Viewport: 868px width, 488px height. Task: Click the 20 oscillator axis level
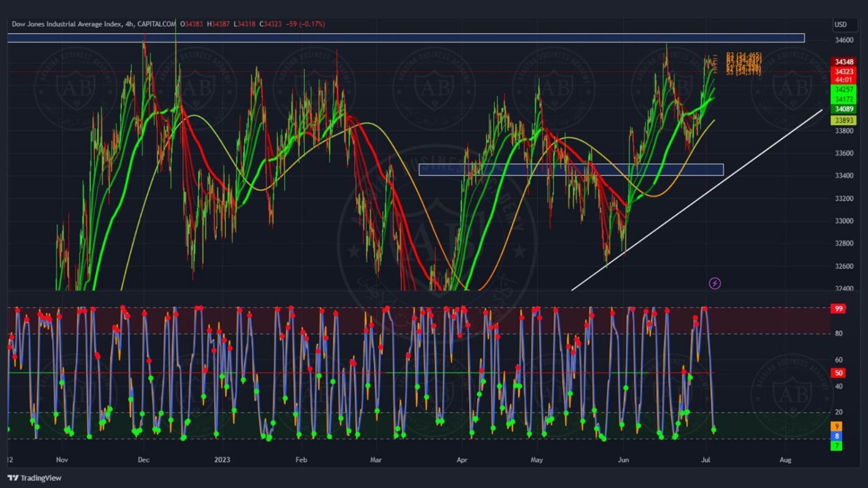pos(838,412)
